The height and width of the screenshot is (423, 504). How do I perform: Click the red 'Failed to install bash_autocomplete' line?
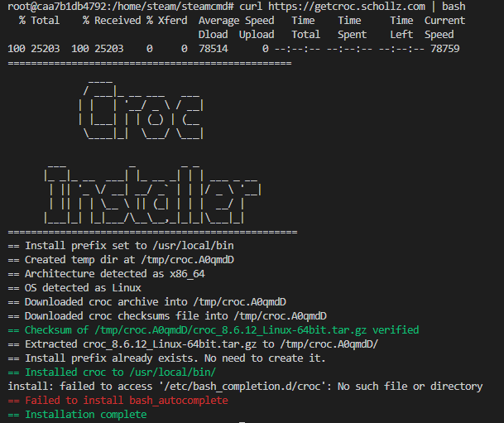click(118, 401)
